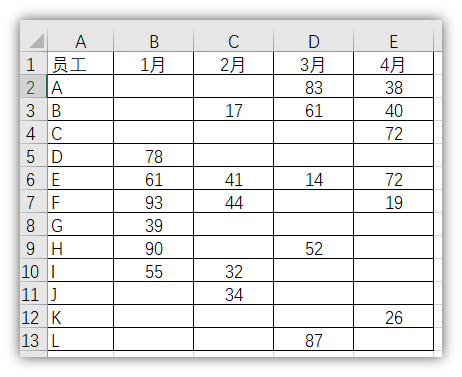Click the 4月 header cell
Viewport: 462px width, 377px height.
[x=394, y=63]
